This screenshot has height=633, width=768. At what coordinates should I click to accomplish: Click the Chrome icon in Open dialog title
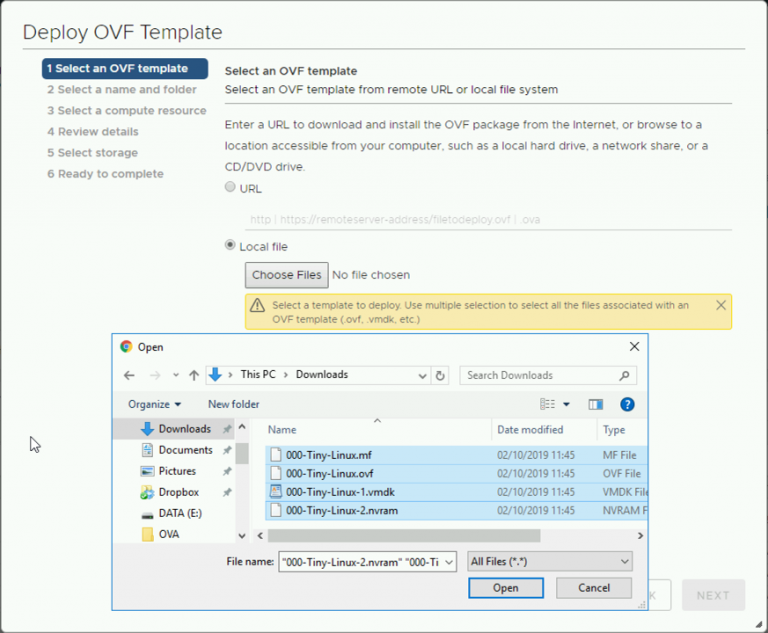click(x=126, y=347)
